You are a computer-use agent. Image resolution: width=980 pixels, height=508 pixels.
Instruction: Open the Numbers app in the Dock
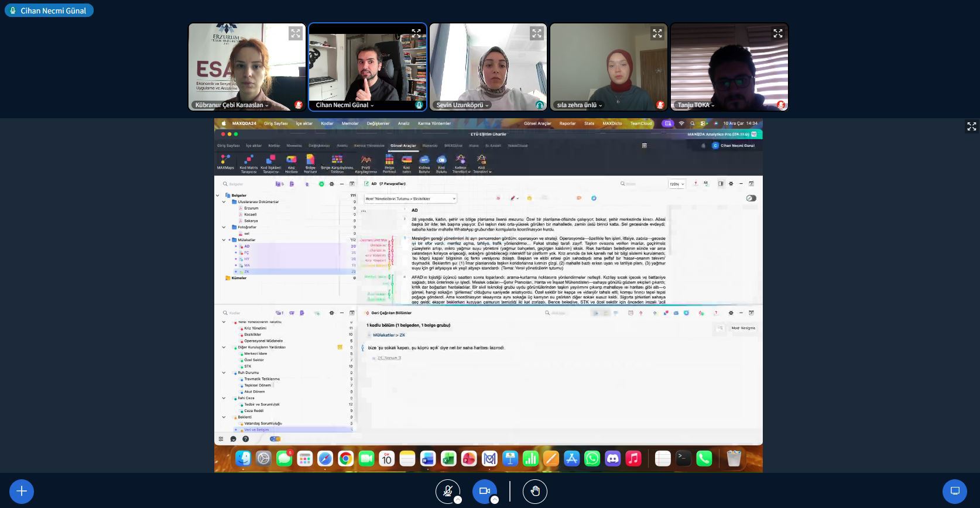(530, 459)
